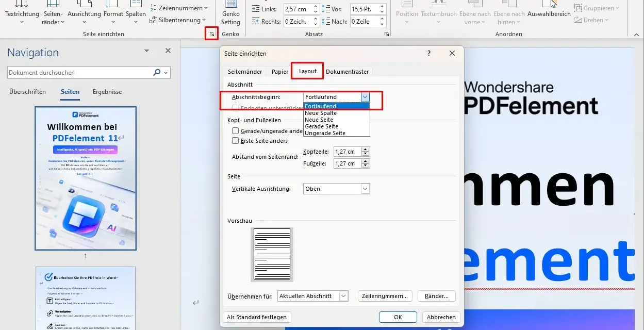Decrease the Kopfzeile distance value
This screenshot has height=330, width=644.
[x=366, y=154]
